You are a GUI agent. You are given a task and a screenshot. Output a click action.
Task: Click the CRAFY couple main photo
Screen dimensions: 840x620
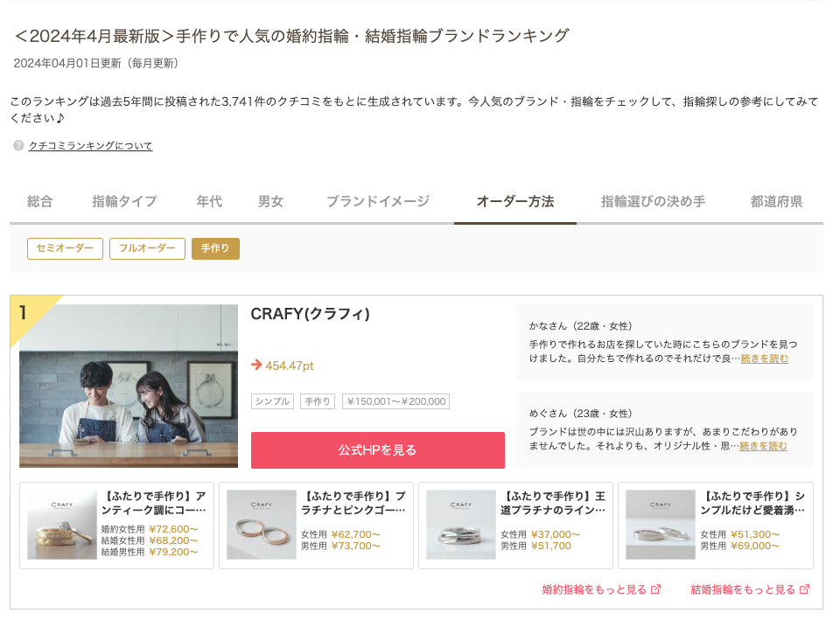129,386
